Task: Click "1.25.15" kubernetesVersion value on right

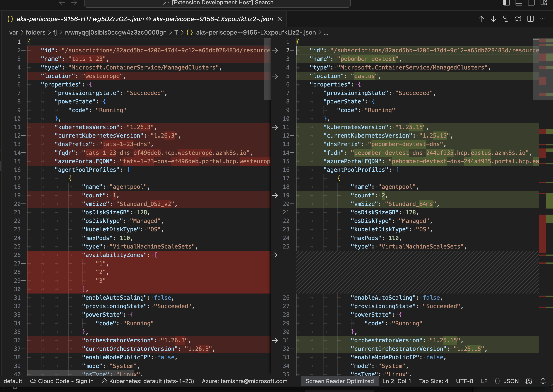Action: (x=411, y=127)
